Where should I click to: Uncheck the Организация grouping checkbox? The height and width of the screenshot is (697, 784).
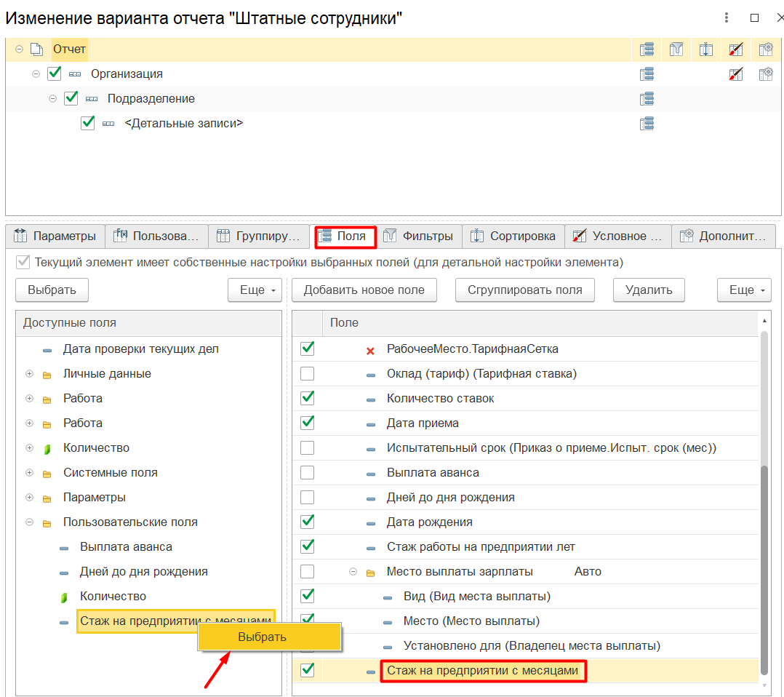point(54,73)
